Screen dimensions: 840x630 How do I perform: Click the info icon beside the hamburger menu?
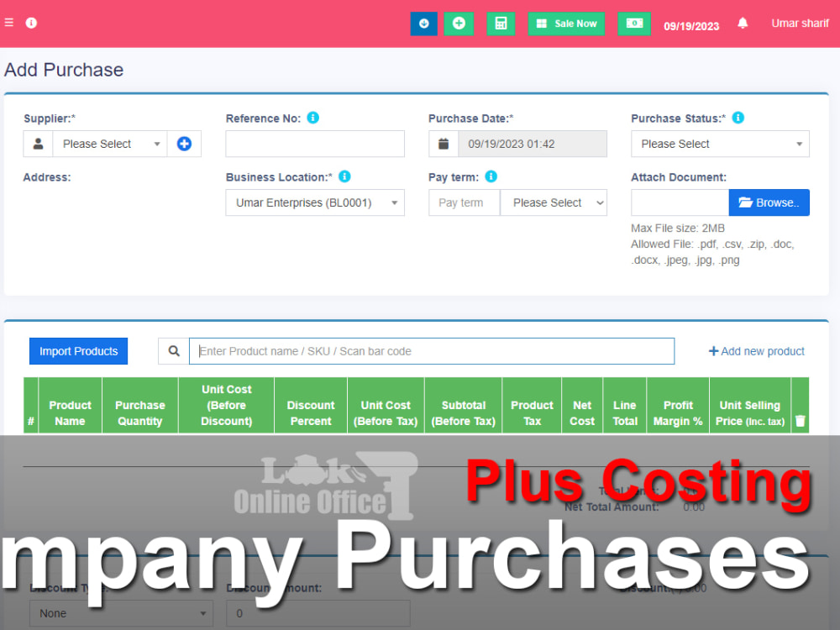(32, 23)
